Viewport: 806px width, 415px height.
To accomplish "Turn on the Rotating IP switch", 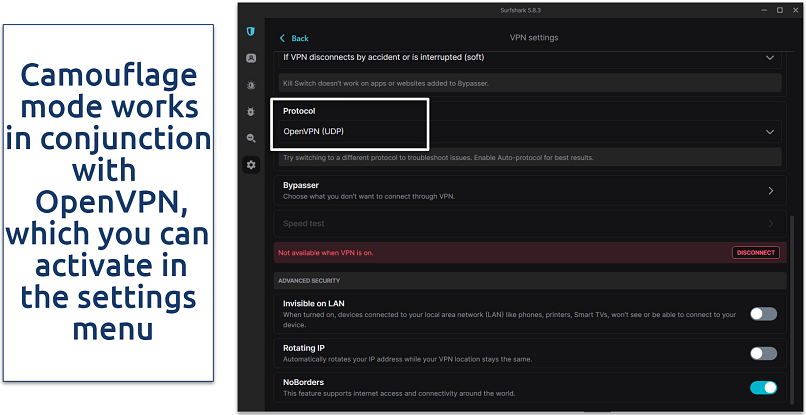I will [763, 353].
